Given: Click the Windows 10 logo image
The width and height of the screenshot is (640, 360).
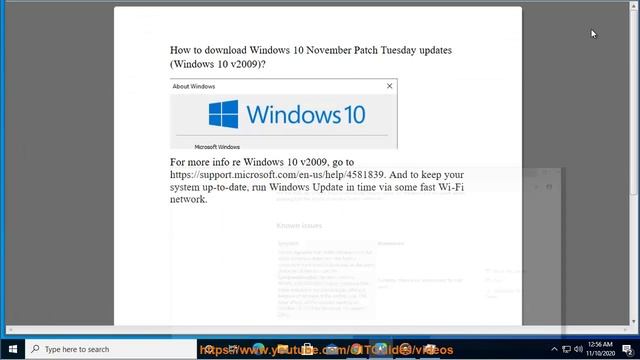Looking at the screenshot, I should (287, 114).
